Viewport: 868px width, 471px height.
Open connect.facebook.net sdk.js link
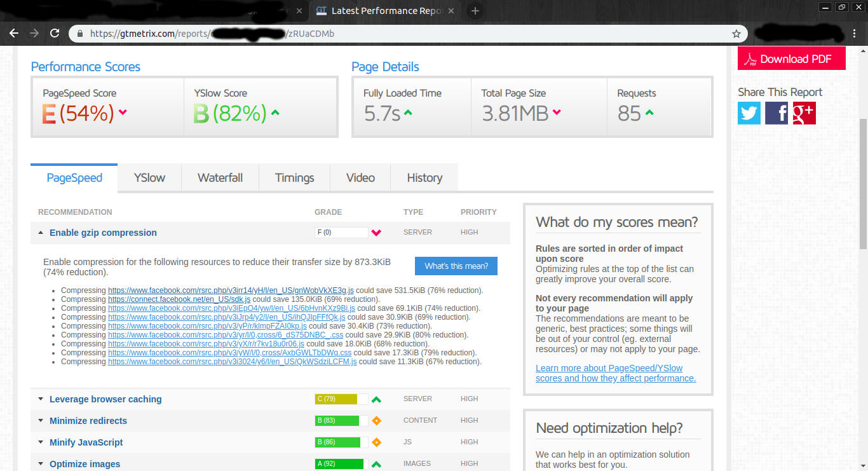pyautogui.click(x=179, y=299)
